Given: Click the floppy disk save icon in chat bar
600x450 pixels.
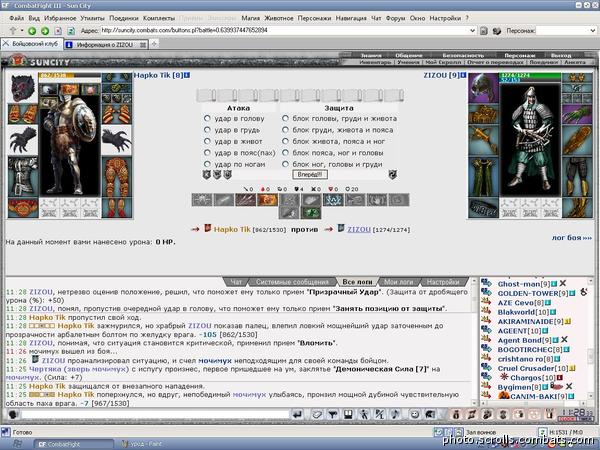Looking at the screenshot, I should (x=348, y=414).
